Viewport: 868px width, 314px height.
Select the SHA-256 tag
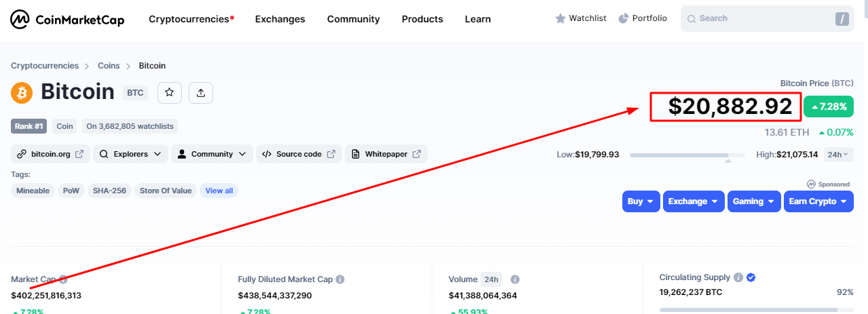[110, 191]
